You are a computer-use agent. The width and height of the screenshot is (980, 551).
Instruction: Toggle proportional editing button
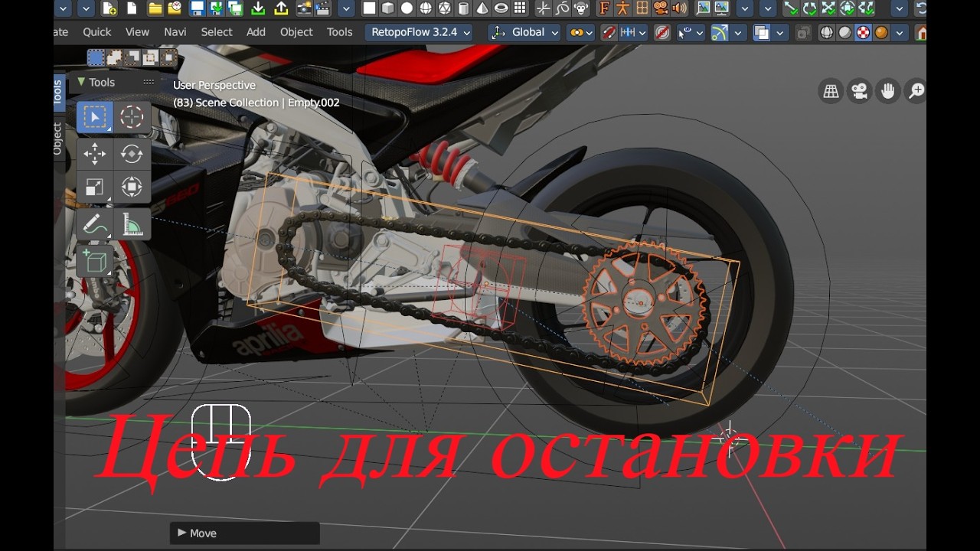pyautogui.click(x=663, y=33)
